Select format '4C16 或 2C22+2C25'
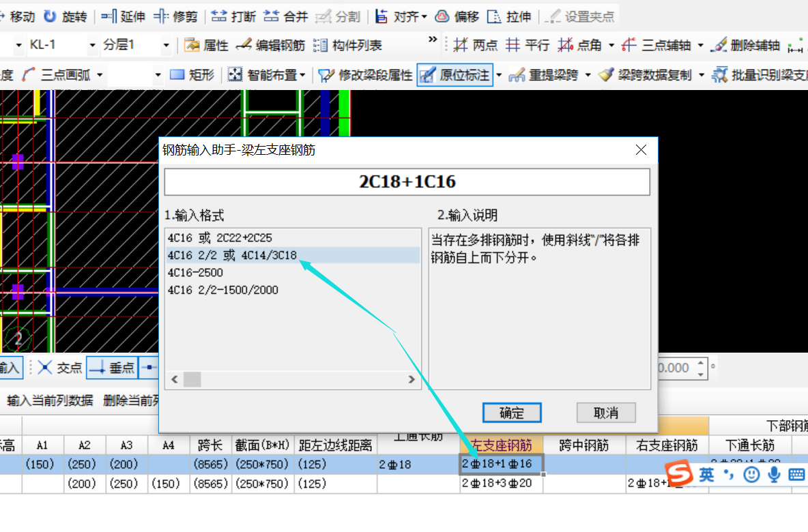Viewport: 808px width, 532px height. tap(293, 238)
